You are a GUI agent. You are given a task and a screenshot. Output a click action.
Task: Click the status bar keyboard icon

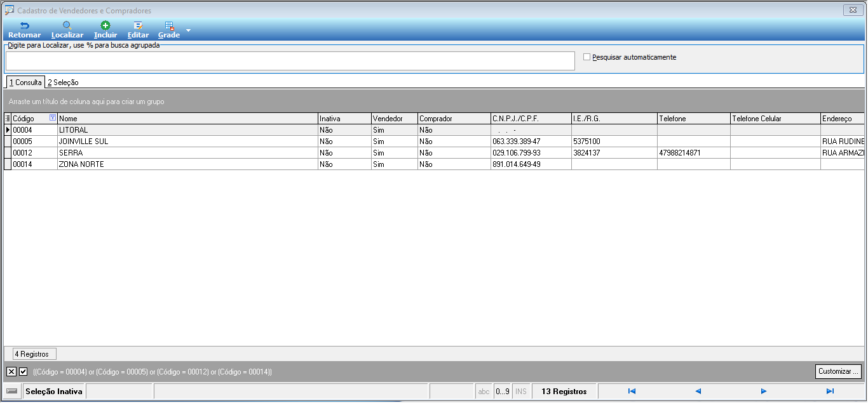[x=12, y=392]
